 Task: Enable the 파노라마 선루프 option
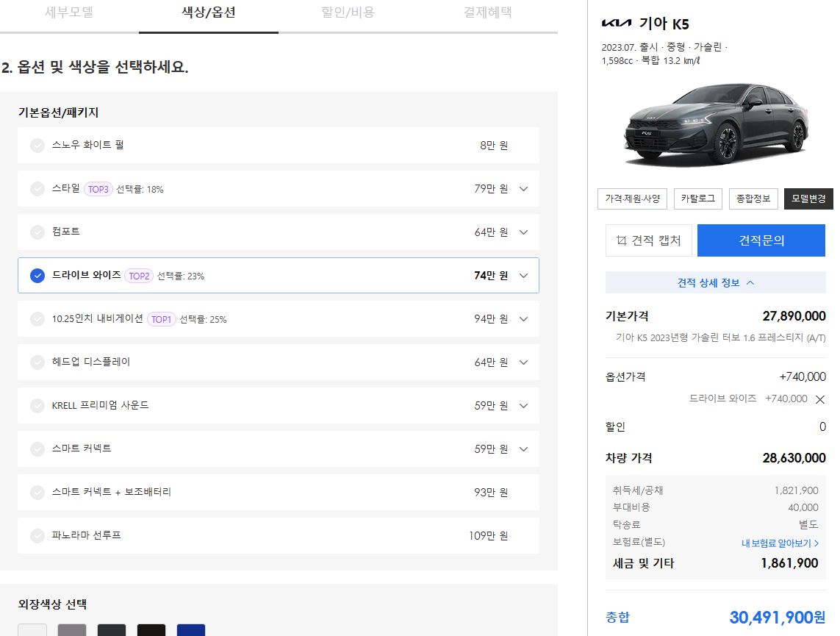click(37, 536)
